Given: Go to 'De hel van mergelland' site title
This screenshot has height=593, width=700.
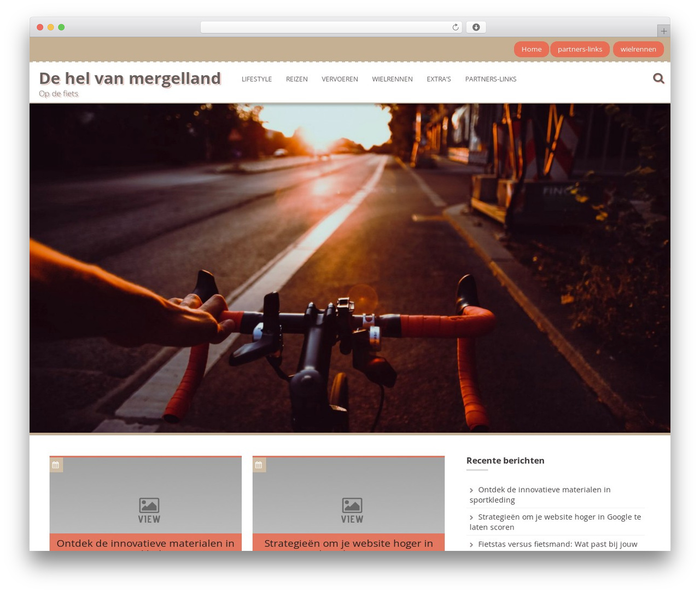Looking at the screenshot, I should 130,78.
